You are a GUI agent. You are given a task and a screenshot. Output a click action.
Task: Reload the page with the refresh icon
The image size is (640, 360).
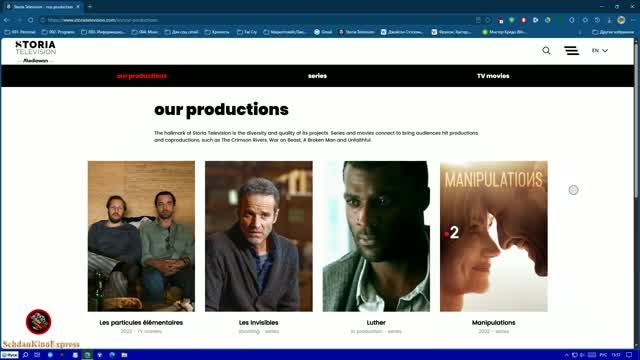(x=31, y=20)
